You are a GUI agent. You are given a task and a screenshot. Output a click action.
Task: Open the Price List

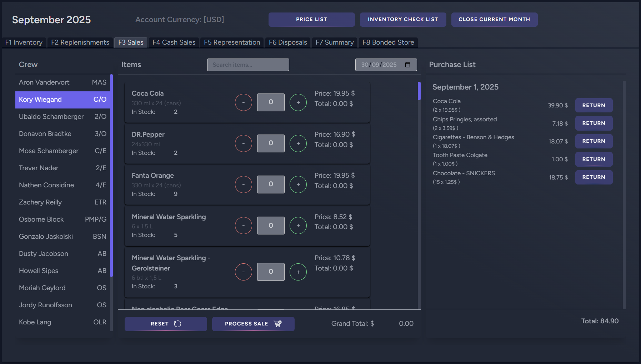(311, 20)
